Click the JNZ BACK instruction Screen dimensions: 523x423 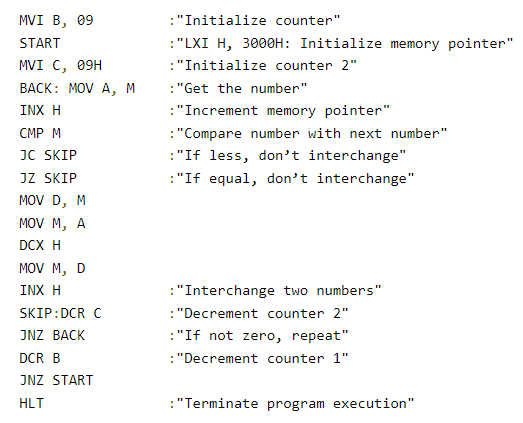(x=52, y=335)
